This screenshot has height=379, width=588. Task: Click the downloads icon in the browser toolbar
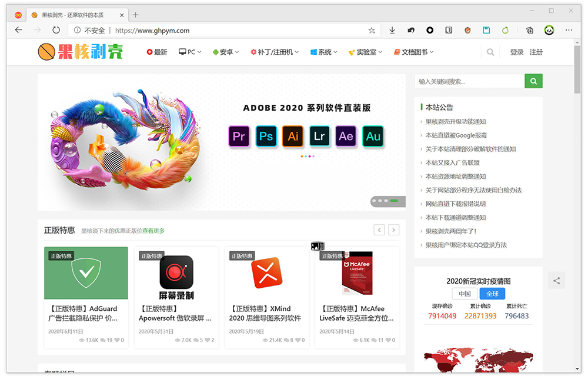393,30
